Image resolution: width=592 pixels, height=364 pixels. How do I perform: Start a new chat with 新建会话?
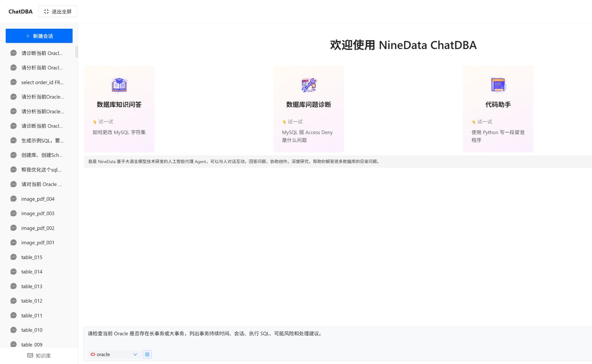click(39, 36)
